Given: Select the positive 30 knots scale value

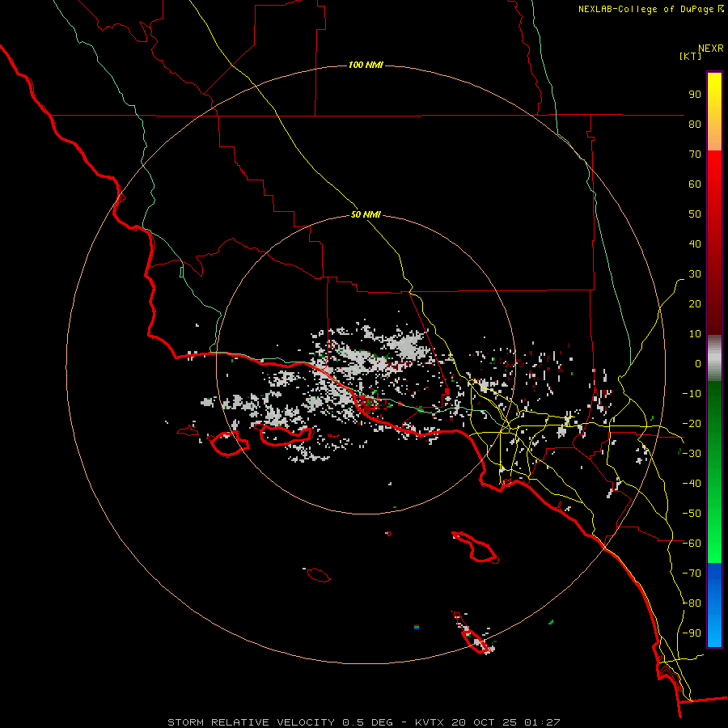Looking at the screenshot, I should click(695, 274).
